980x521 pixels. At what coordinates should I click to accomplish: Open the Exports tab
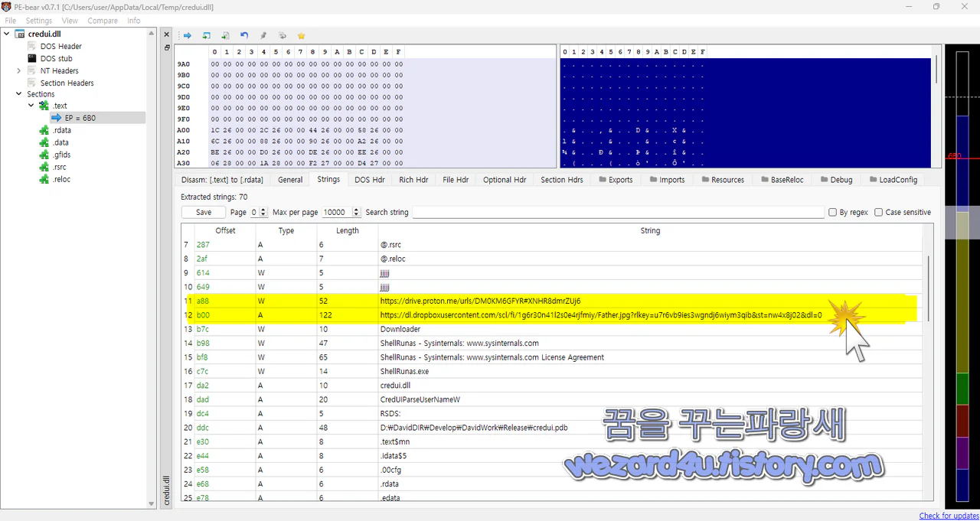click(x=615, y=180)
